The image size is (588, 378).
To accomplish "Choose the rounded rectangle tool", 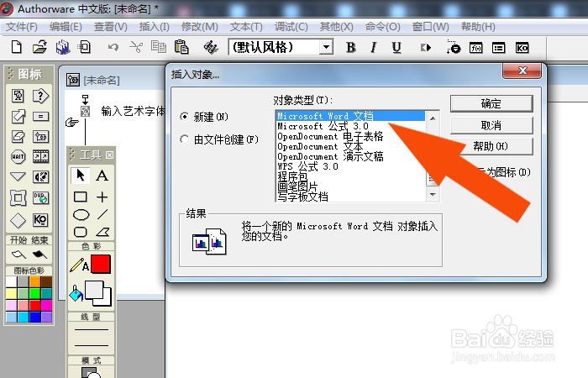I will [x=81, y=232].
